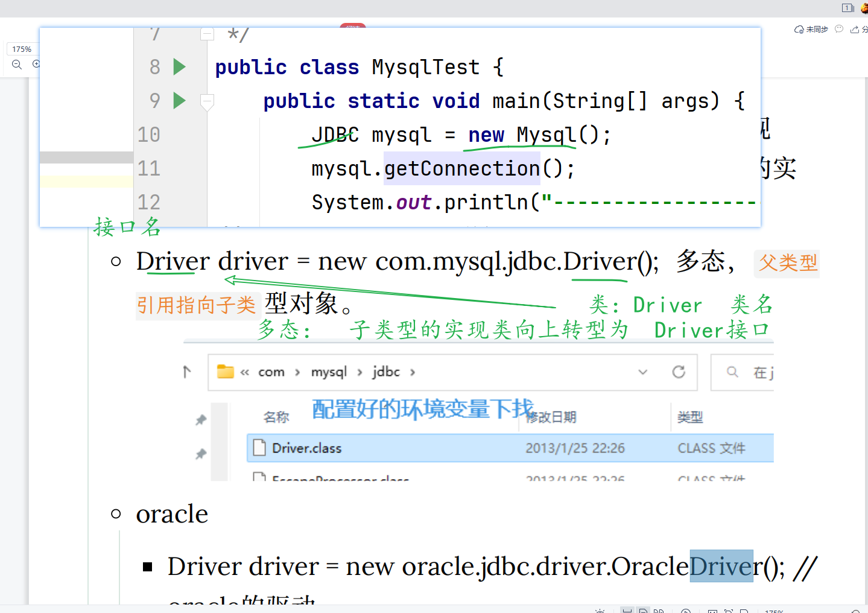Image resolution: width=868 pixels, height=613 pixels.
Task: Click the 修改日期 column header
Action: 551,417
